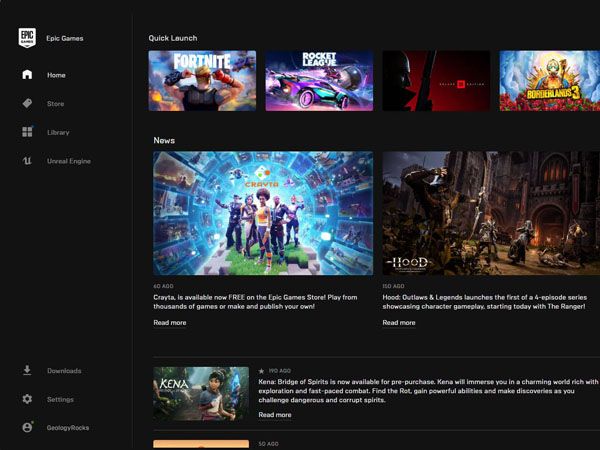This screenshot has height=450, width=600.
Task: Open the Home menu label
Action: 56,75
